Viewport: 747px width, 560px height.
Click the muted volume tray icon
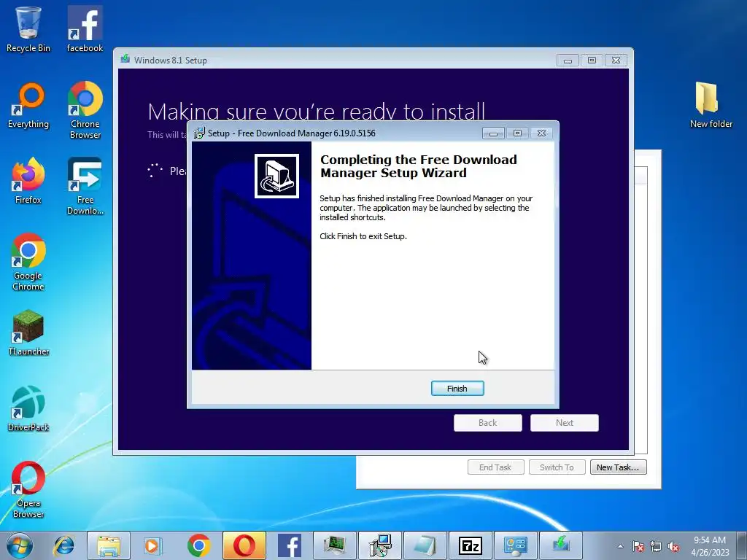coord(673,546)
